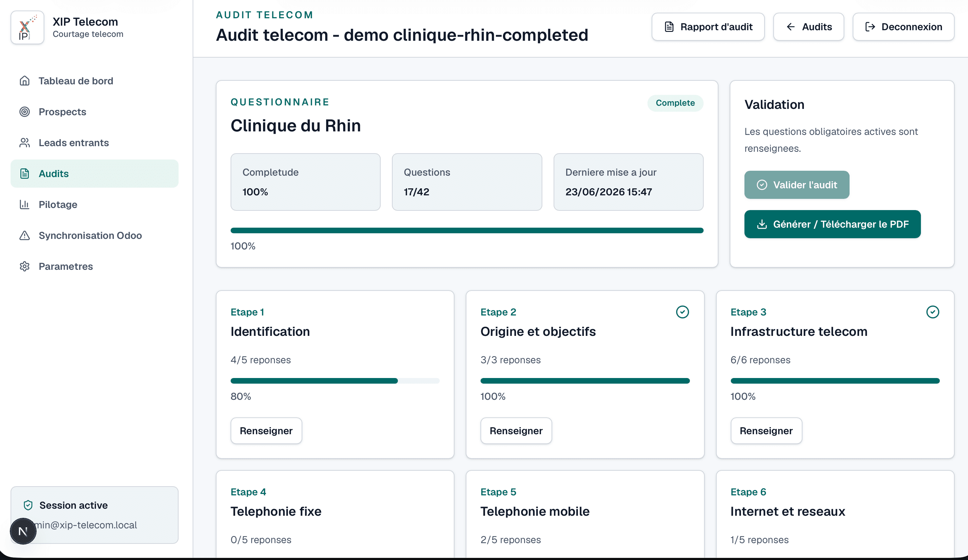Click the download icon in the PDF button
The width and height of the screenshot is (968, 560).
pos(762,224)
